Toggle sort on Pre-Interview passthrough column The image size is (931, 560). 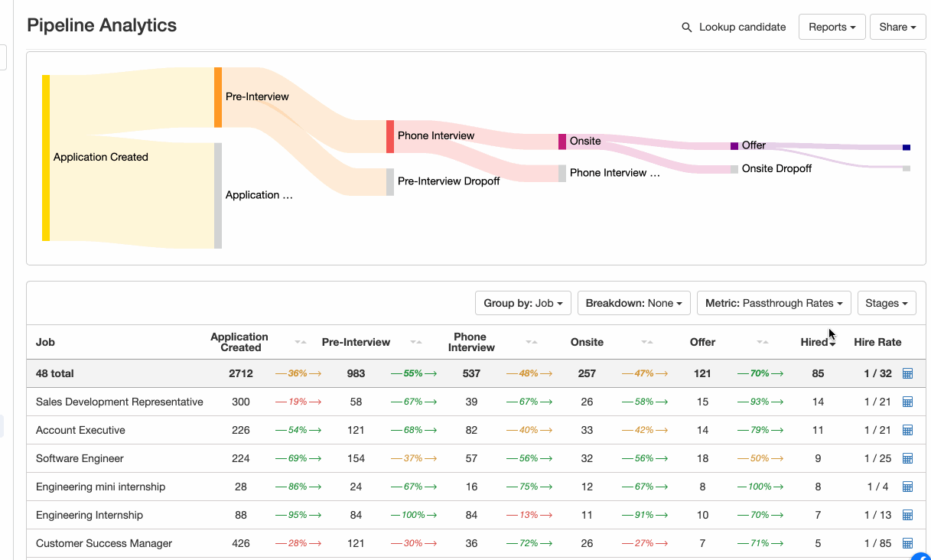point(415,342)
